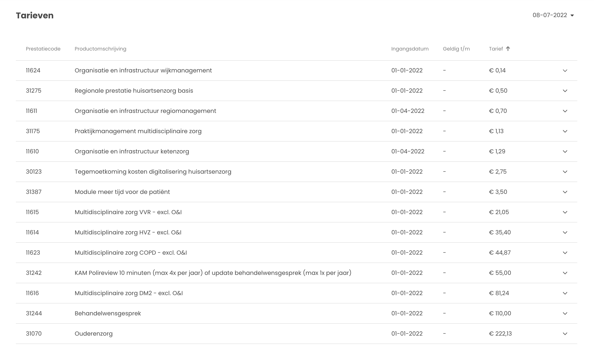
Task: Expand Tegemoetkoming kosten digitalisering row chevron
Action: (565, 172)
